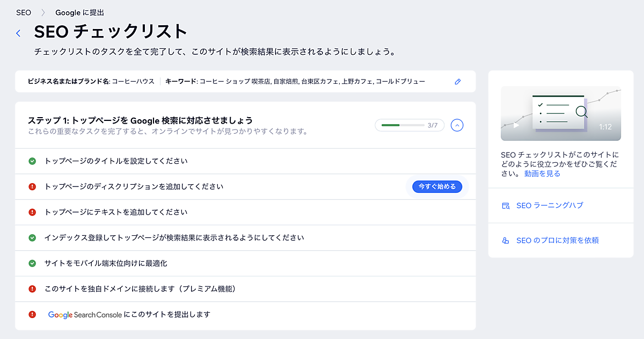
Task: Click the back arrow beside SEO チェックリスト
Action: [18, 33]
